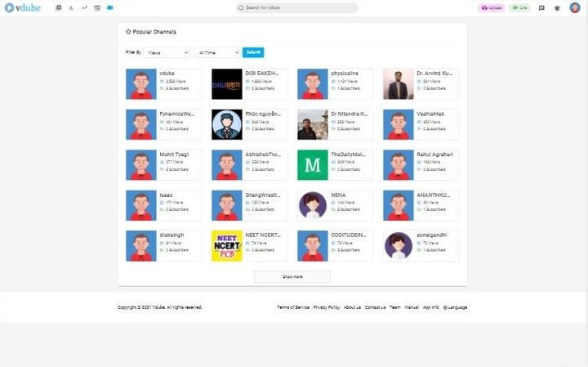The height and width of the screenshot is (367, 588).
Task: Open Contact us footer link
Action: tap(375, 307)
